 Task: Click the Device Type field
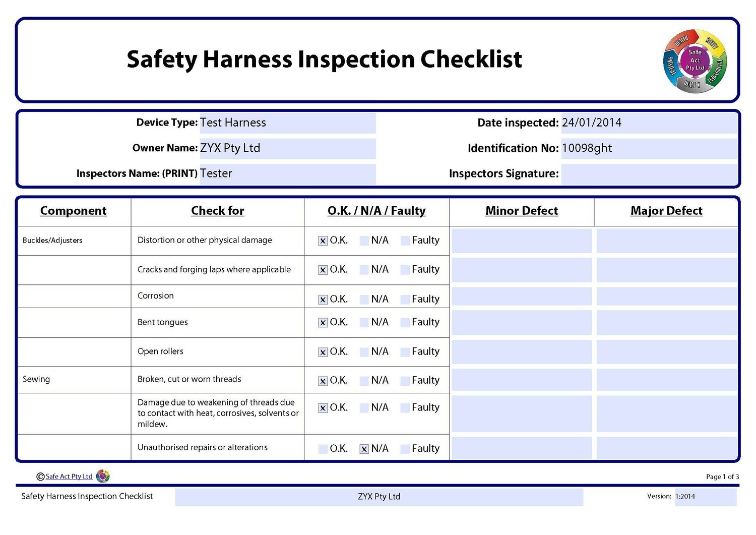click(287, 123)
